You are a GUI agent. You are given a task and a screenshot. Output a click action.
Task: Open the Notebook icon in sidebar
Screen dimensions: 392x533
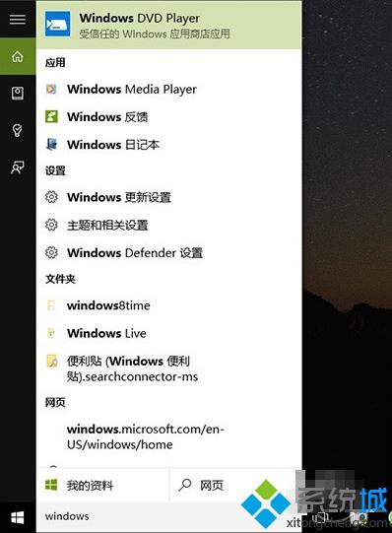18,93
